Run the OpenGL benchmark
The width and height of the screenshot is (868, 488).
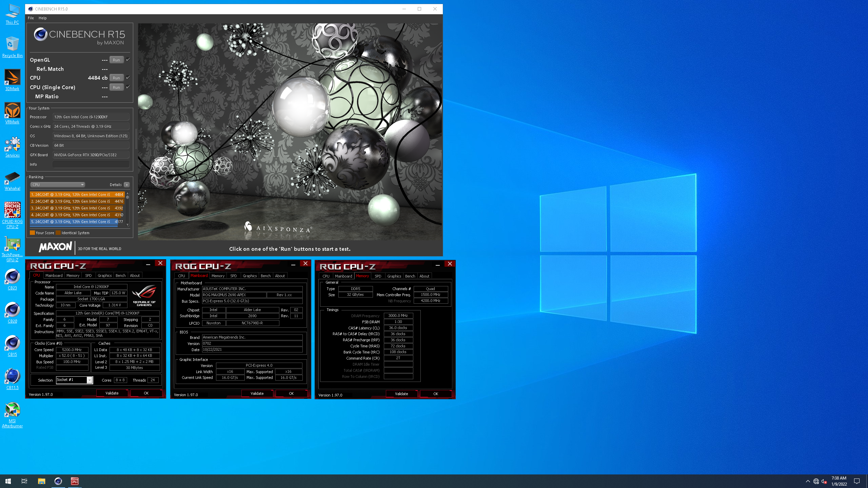116,60
